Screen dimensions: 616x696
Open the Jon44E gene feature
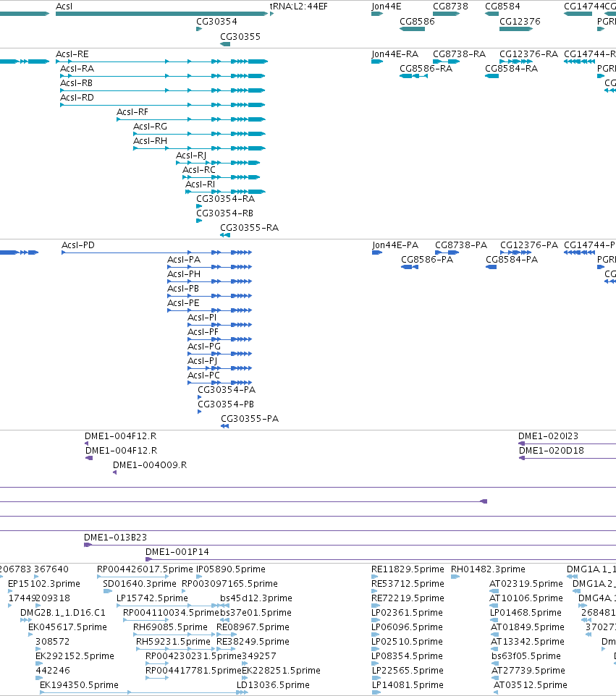[377, 14]
